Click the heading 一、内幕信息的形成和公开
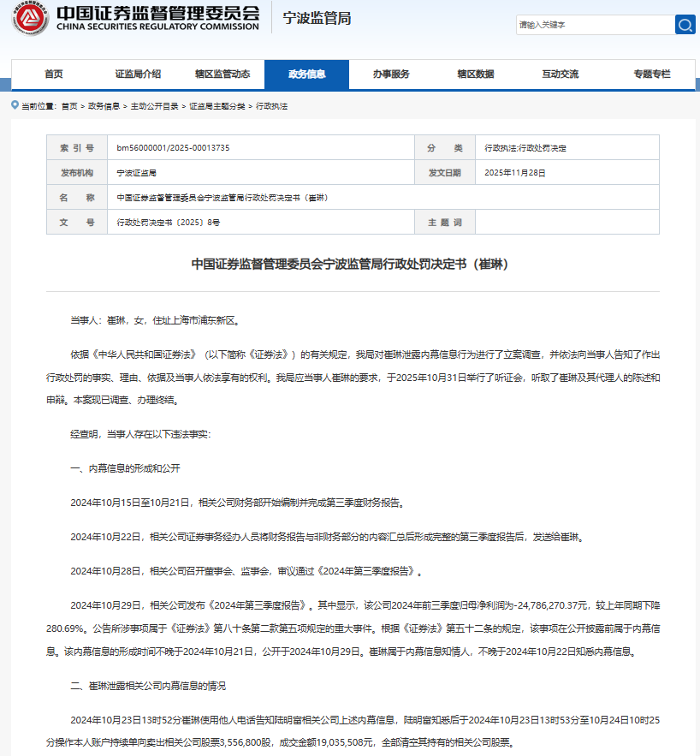700x756 pixels. (x=125, y=468)
